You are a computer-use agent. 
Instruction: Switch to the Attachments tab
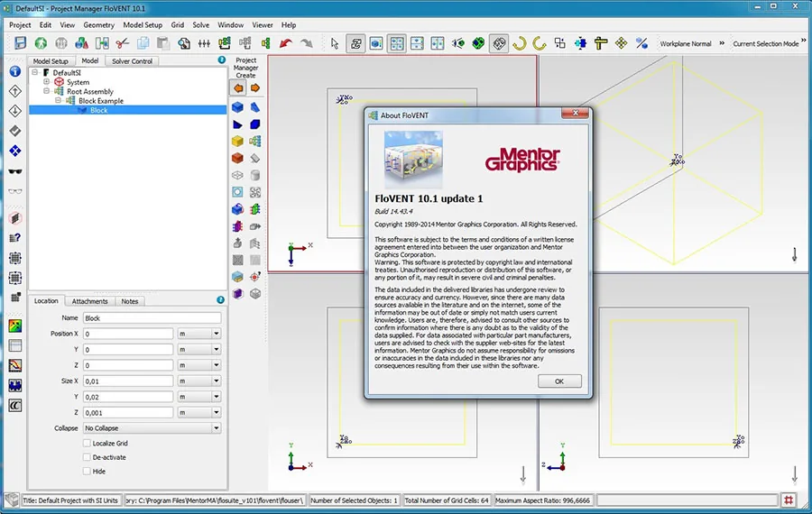tap(89, 301)
